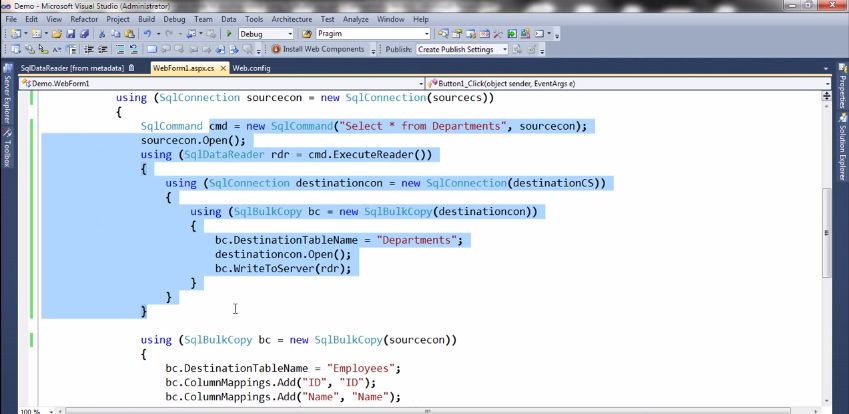Click the vertical scrollbar thumb
The width and height of the screenshot is (849, 414).
click(826, 233)
